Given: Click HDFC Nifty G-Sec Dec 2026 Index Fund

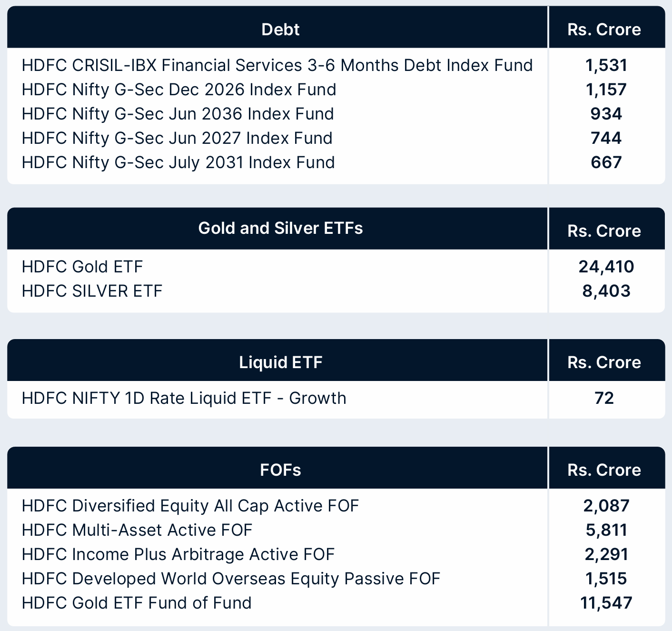Looking at the screenshot, I should [179, 90].
